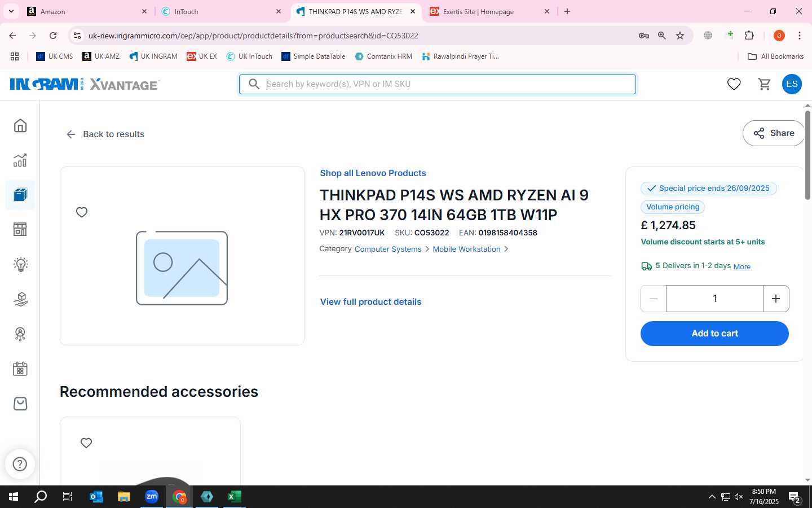
Task: Open Outlook from the taskbar
Action: click(96, 497)
